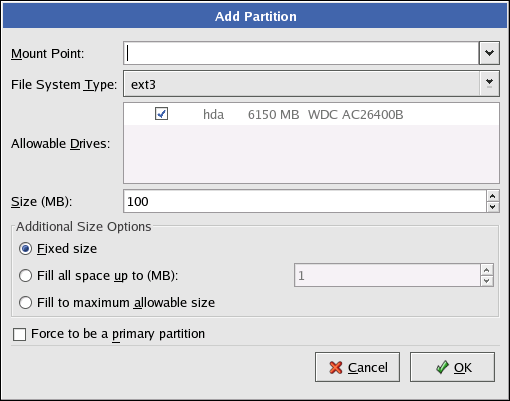Open the File System Type arrow
Screen dimensions: 510x401
(x=489, y=83)
